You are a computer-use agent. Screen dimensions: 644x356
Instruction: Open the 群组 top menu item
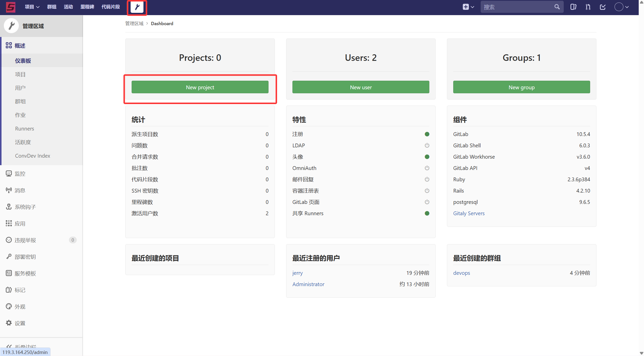tap(52, 7)
